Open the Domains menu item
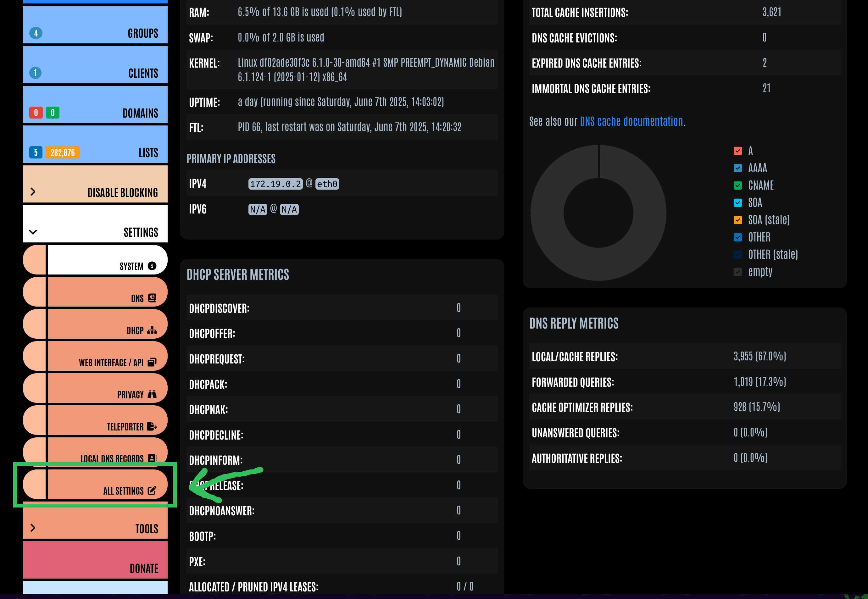 point(95,104)
